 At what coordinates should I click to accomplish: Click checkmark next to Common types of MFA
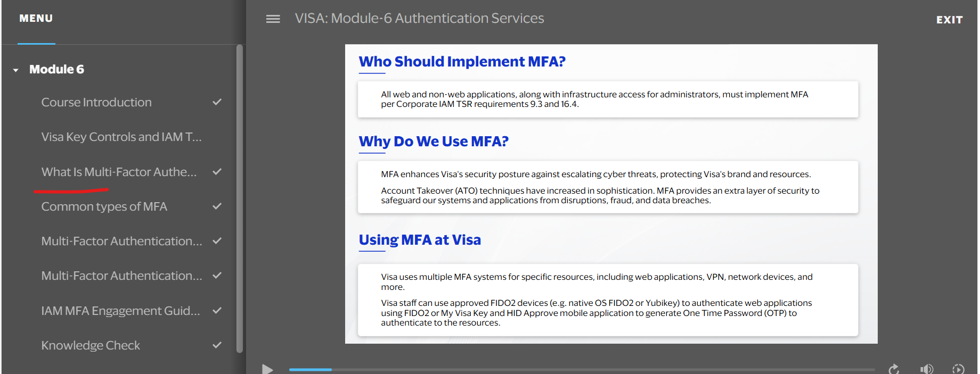[217, 206]
